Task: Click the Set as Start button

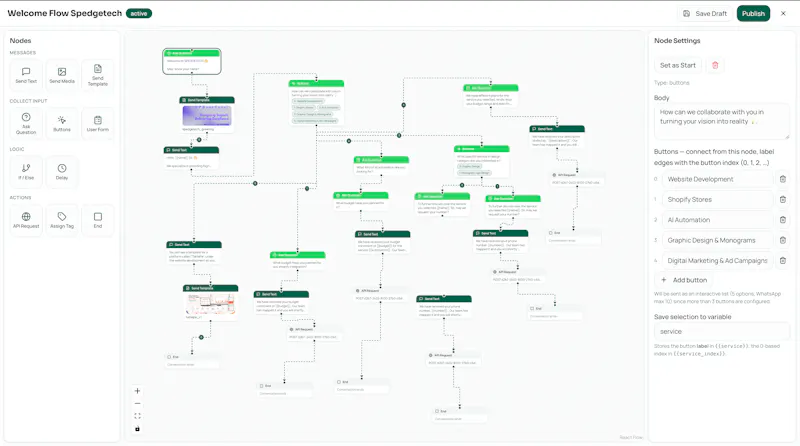Action: pos(678,65)
